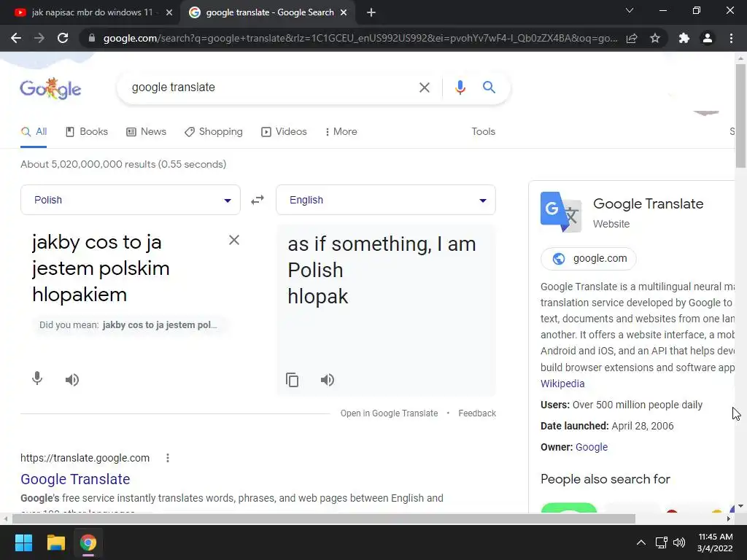Screen dimensions: 747x560
Task: Open Windows Start menu
Action: coord(23,542)
